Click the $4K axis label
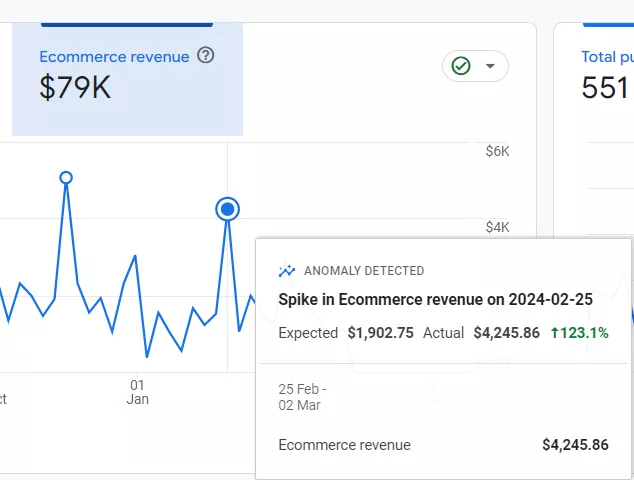The width and height of the screenshot is (634, 480). (497, 227)
